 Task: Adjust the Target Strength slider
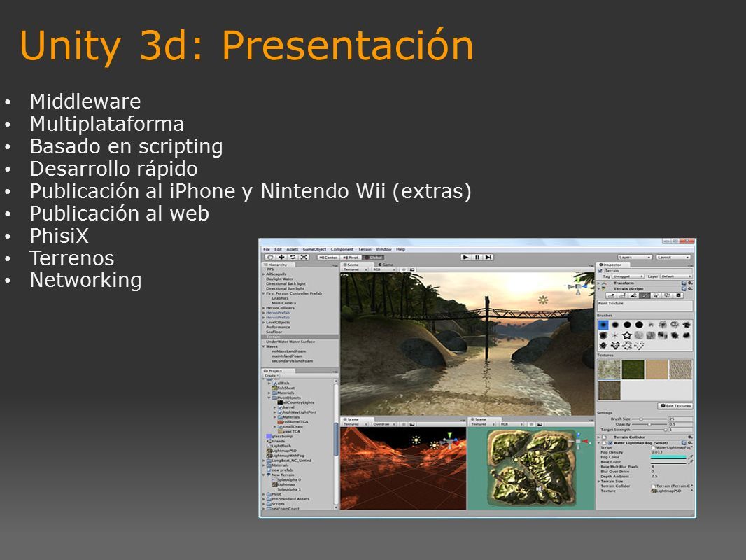pos(649,430)
